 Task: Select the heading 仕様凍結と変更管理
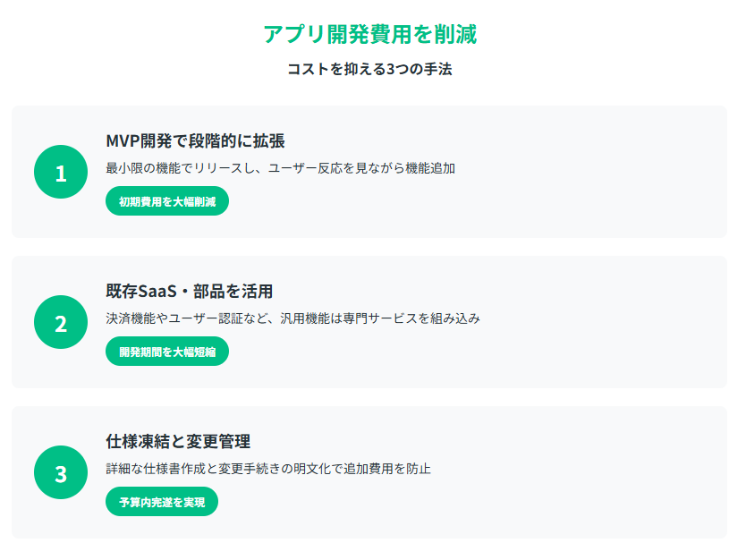[178, 442]
